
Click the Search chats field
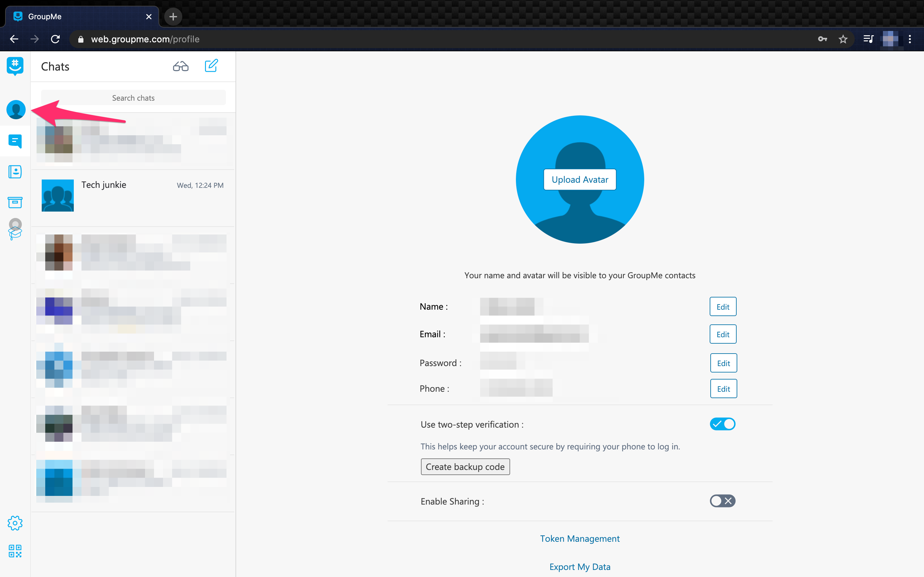tap(133, 98)
